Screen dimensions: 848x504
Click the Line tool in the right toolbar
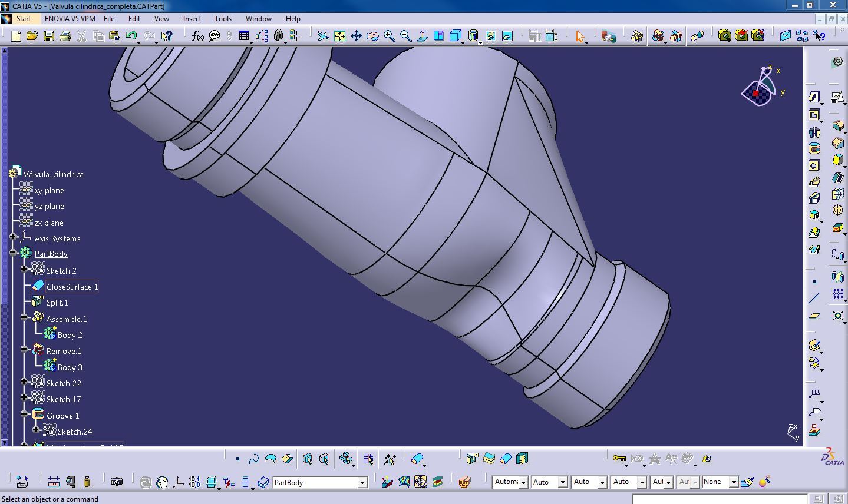[x=814, y=298]
